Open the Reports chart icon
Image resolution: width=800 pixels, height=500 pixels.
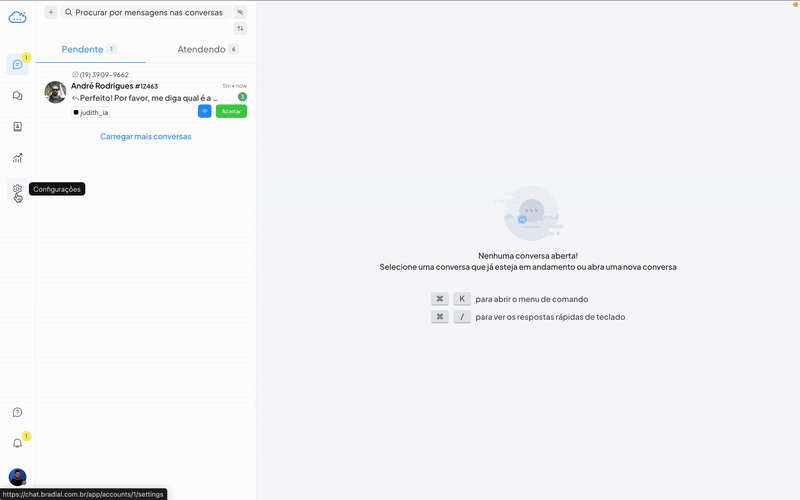(17, 158)
